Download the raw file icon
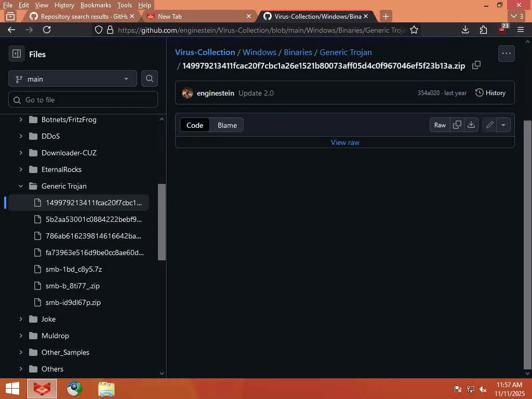Screen dimensions: 532x399 point(471,125)
